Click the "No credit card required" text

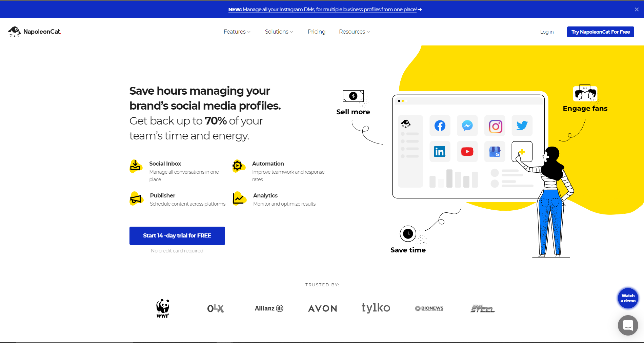177,251
